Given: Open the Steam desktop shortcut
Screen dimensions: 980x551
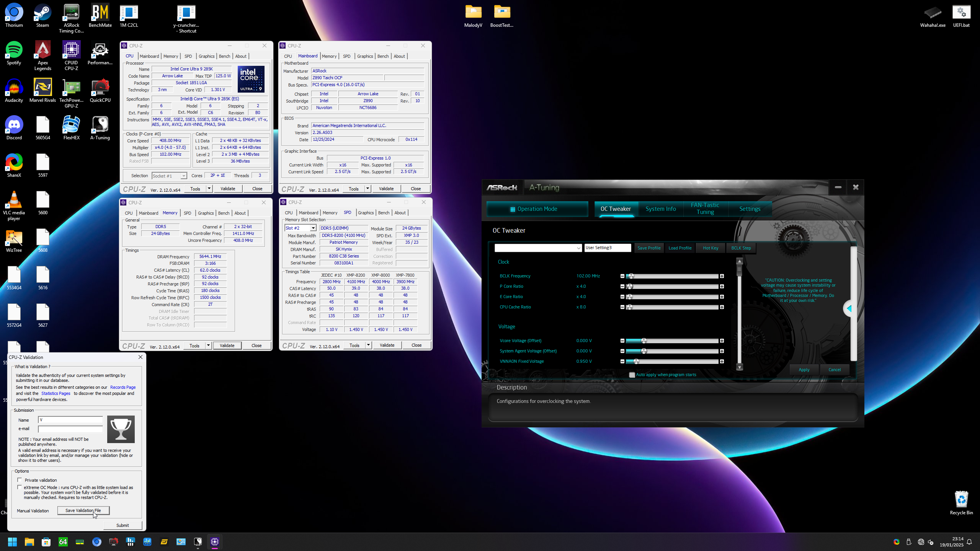Looking at the screenshot, I should [42, 16].
